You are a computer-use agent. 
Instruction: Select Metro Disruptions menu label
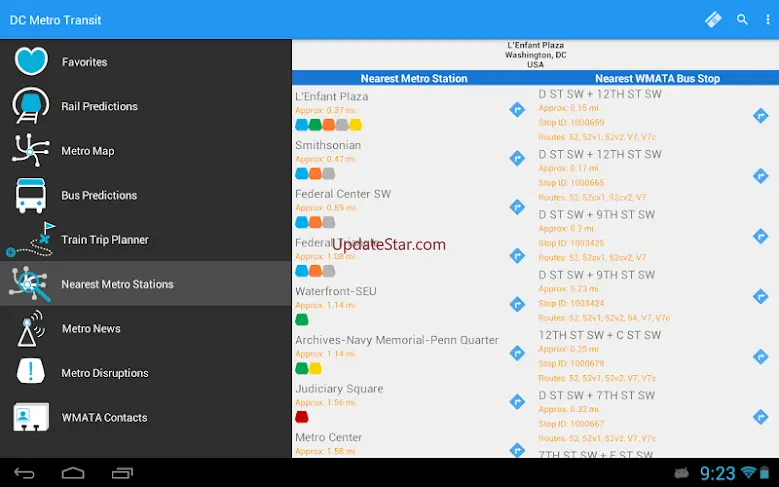coord(105,373)
